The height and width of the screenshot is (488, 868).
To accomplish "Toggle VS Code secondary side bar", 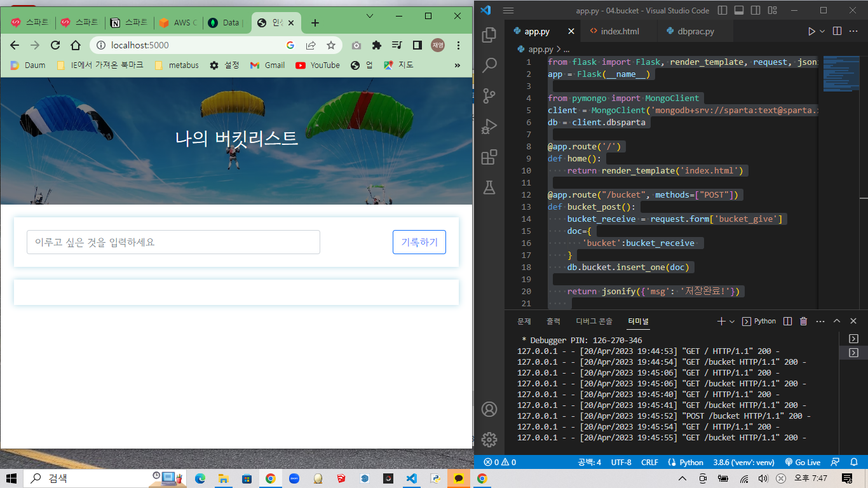I will [x=756, y=10].
